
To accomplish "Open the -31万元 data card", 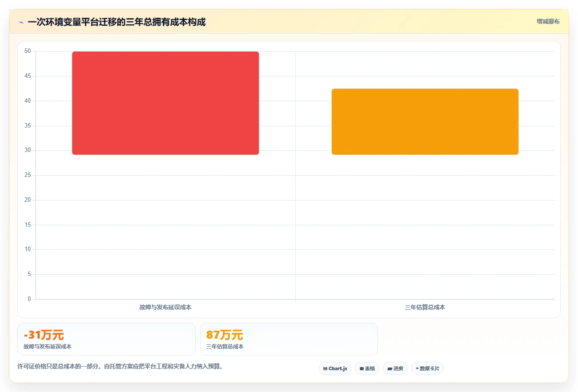I will (x=106, y=339).
